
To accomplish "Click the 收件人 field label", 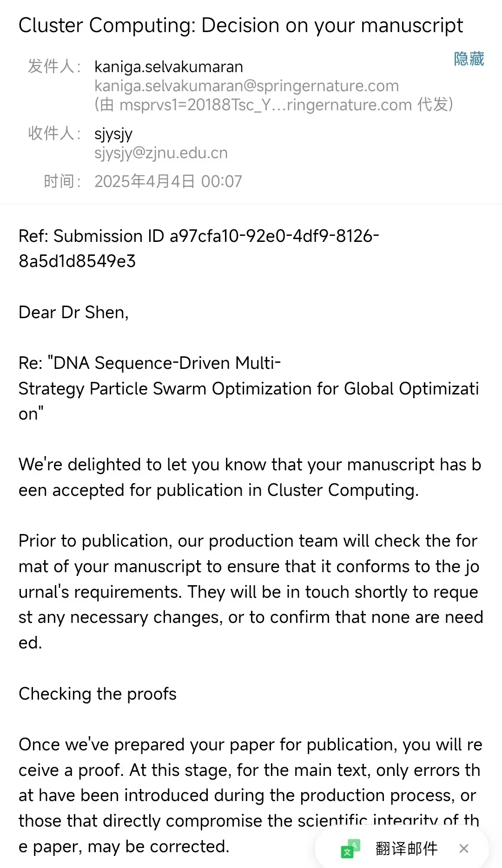I will [x=54, y=134].
